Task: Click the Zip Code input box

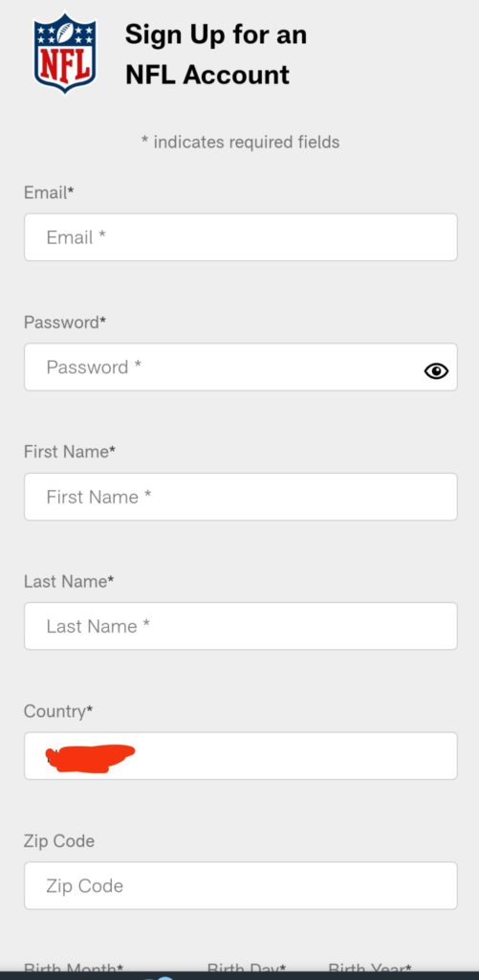Action: 240,885
